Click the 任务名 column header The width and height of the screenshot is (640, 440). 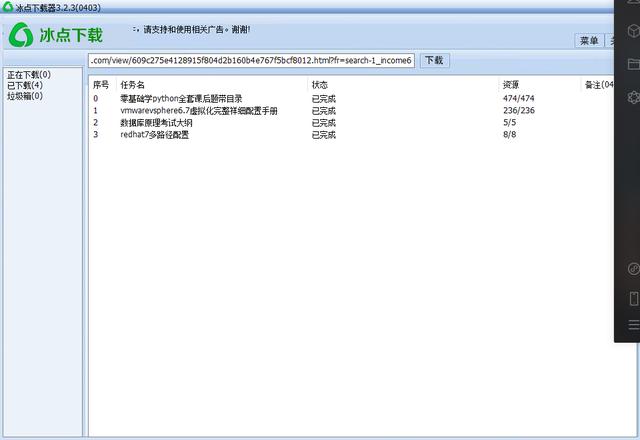tap(133, 85)
